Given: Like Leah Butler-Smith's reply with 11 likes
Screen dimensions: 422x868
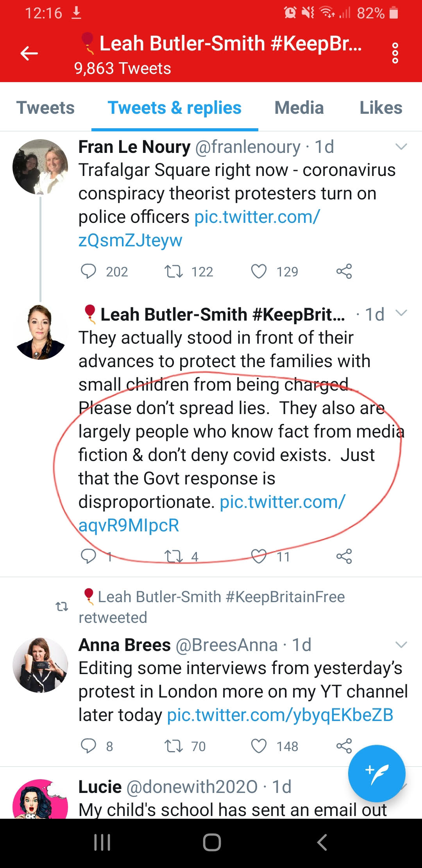Looking at the screenshot, I should click(259, 556).
